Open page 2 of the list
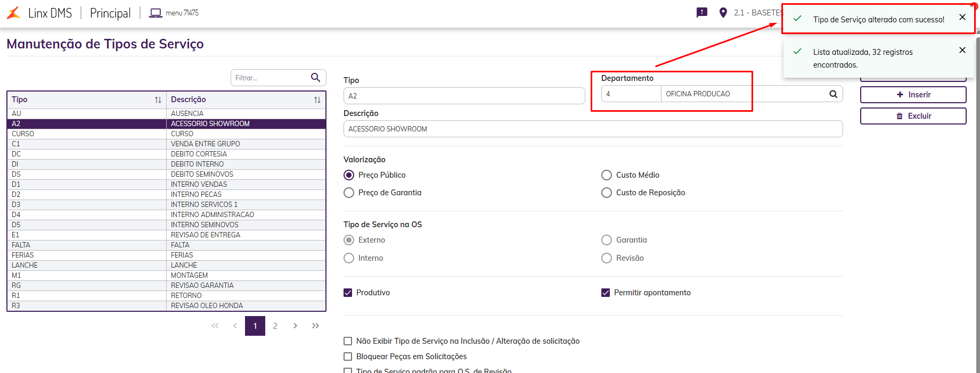980x373 pixels. (275, 326)
